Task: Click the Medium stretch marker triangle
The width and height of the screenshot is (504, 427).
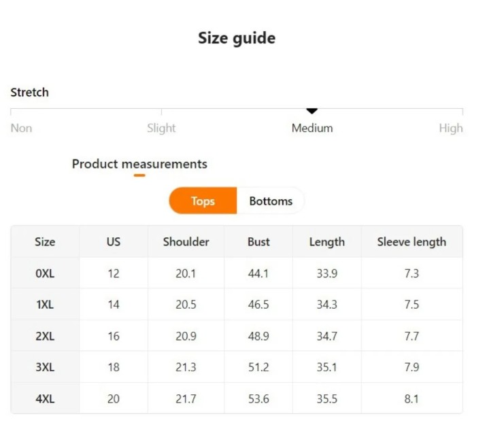Action: (x=312, y=111)
